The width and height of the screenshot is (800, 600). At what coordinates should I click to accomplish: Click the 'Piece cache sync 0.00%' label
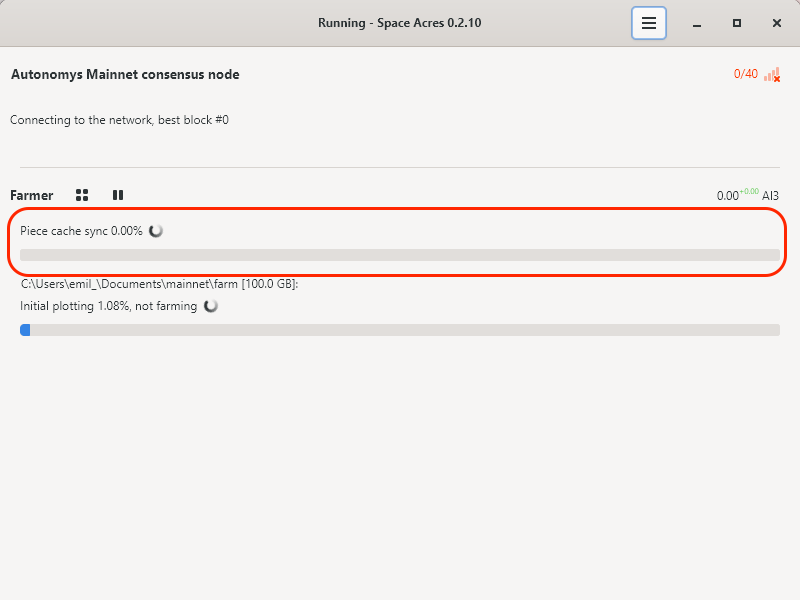click(x=81, y=231)
